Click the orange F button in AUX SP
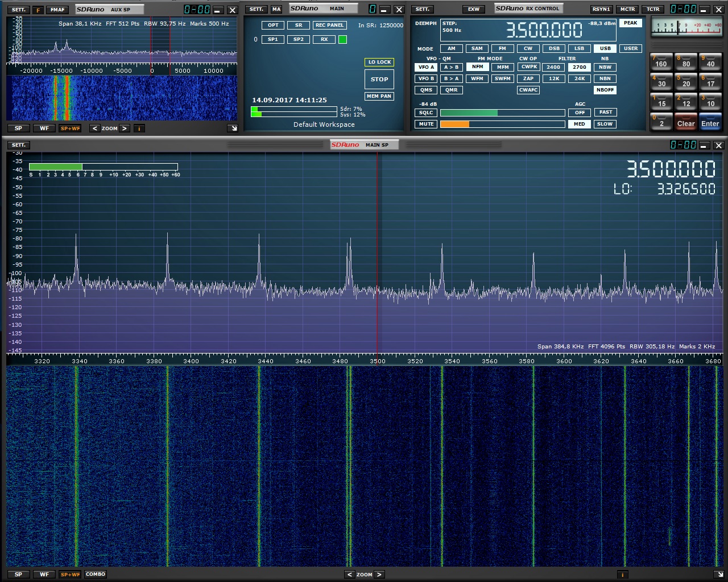The height and width of the screenshot is (582, 728). tap(38, 10)
